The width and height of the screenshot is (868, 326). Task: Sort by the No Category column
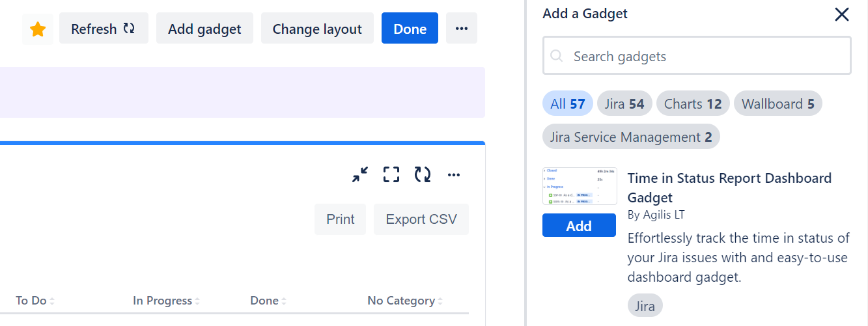(404, 301)
